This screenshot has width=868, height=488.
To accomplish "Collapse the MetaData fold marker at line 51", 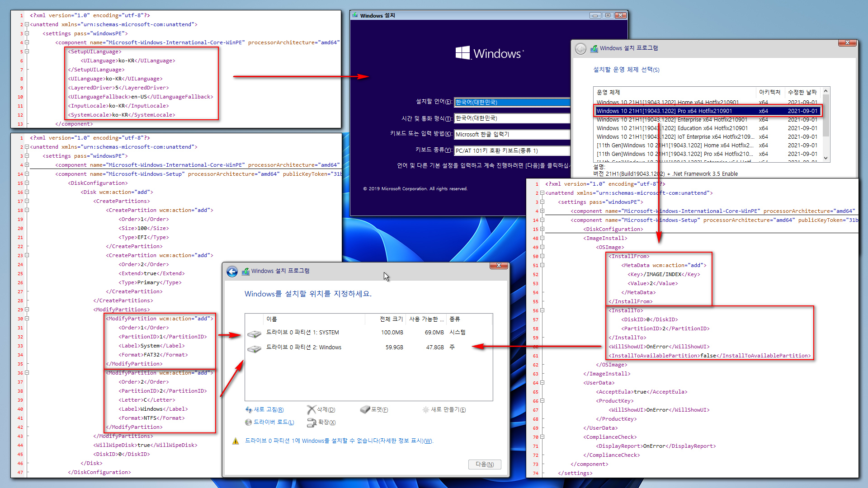I will 542,265.
